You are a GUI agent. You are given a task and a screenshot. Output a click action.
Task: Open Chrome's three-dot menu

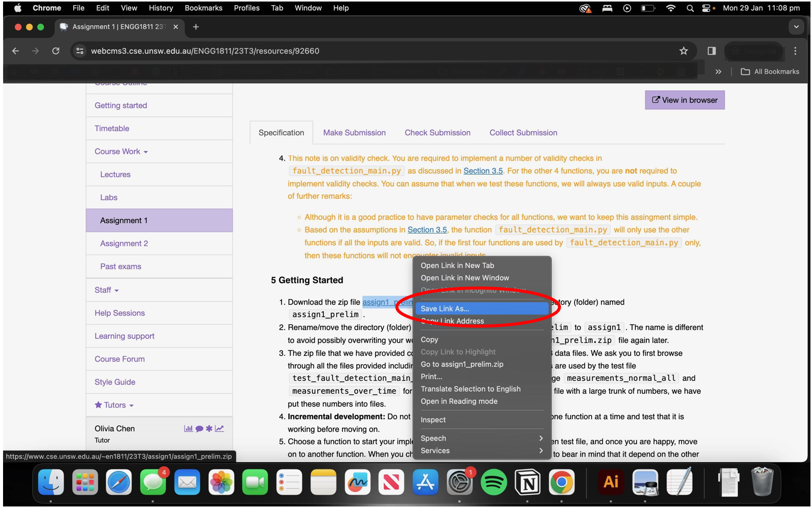point(795,51)
